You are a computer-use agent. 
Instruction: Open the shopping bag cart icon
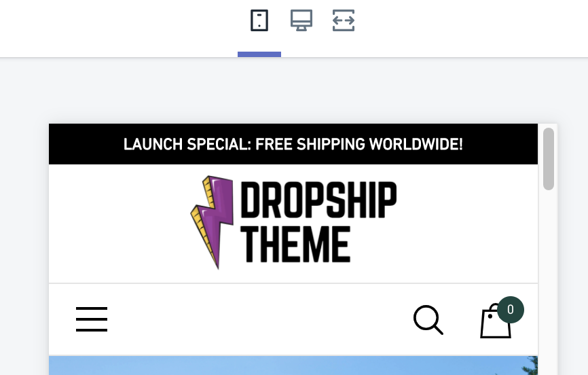tap(496, 321)
